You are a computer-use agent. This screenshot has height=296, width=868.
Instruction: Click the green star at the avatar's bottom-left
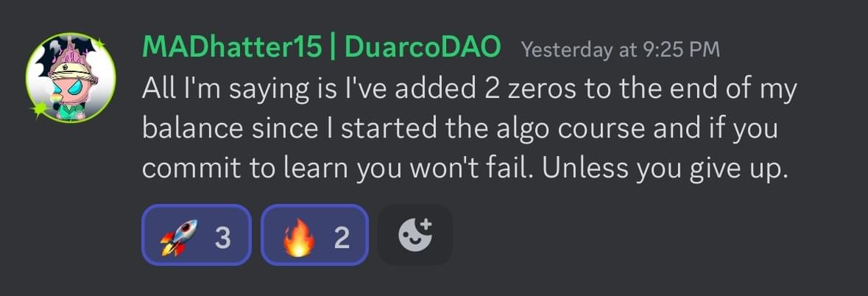(x=39, y=109)
